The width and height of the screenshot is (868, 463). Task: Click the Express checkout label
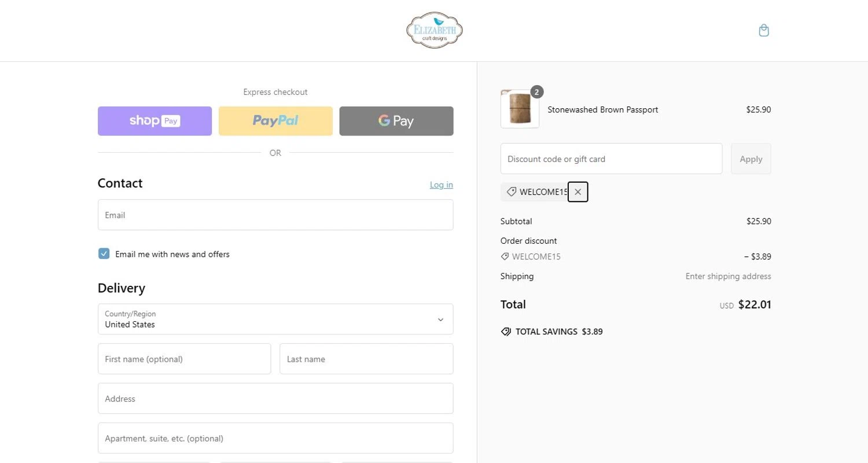point(275,92)
